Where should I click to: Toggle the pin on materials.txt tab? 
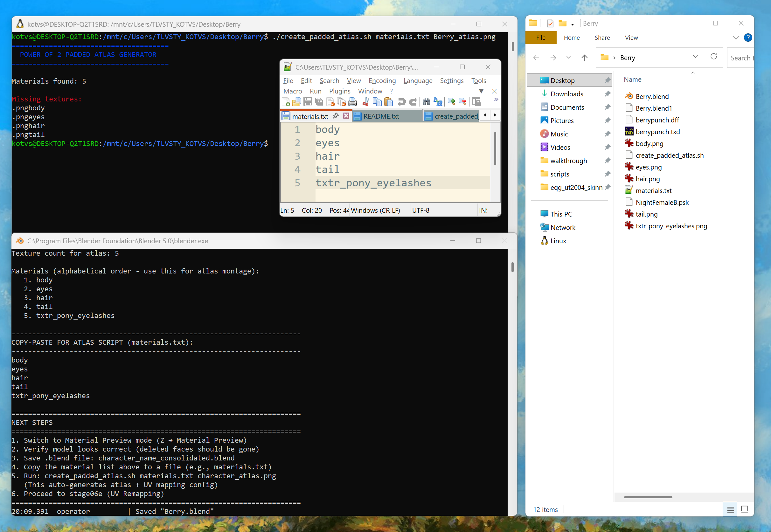point(336,116)
